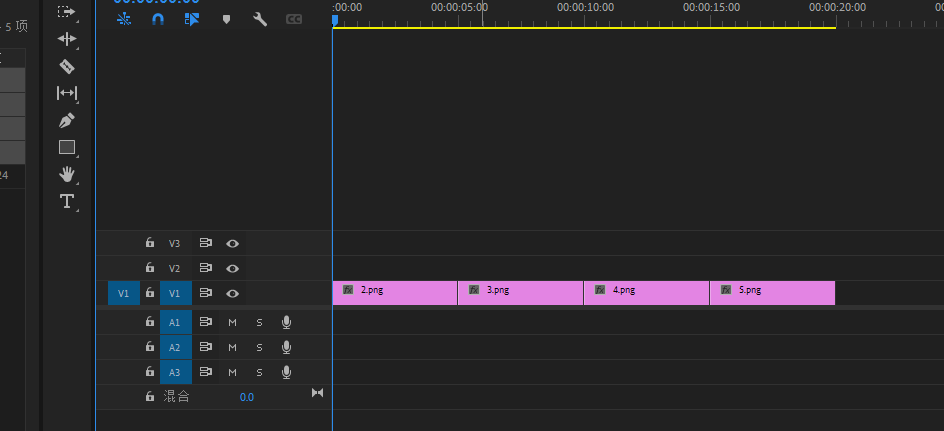Select the Rectangle tool
Screen dimensions: 944x431
pyautogui.click(x=67, y=147)
